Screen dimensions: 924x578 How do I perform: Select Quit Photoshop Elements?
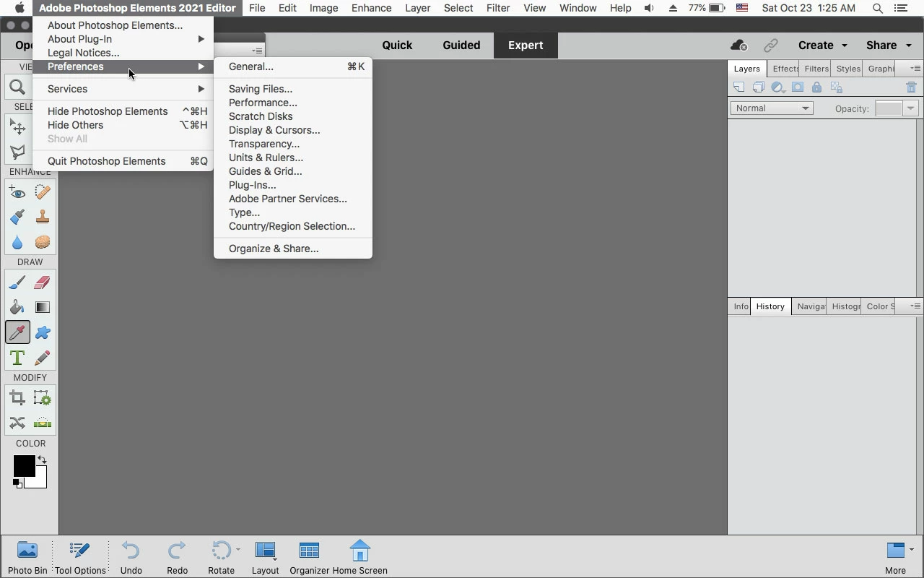[123, 161]
